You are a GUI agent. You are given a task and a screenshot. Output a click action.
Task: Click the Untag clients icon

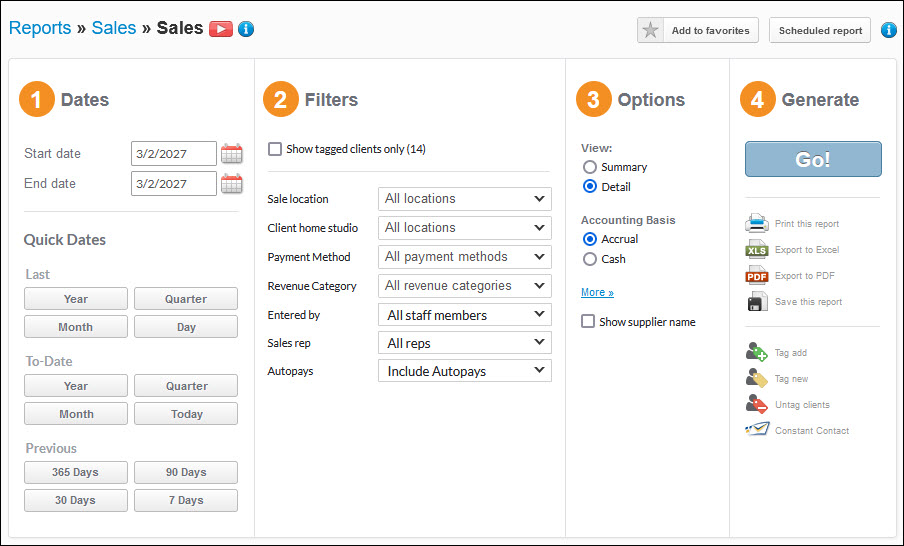point(757,405)
